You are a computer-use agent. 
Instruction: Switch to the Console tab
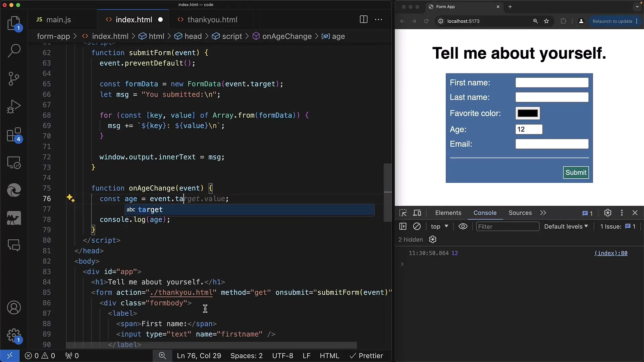coord(485,213)
